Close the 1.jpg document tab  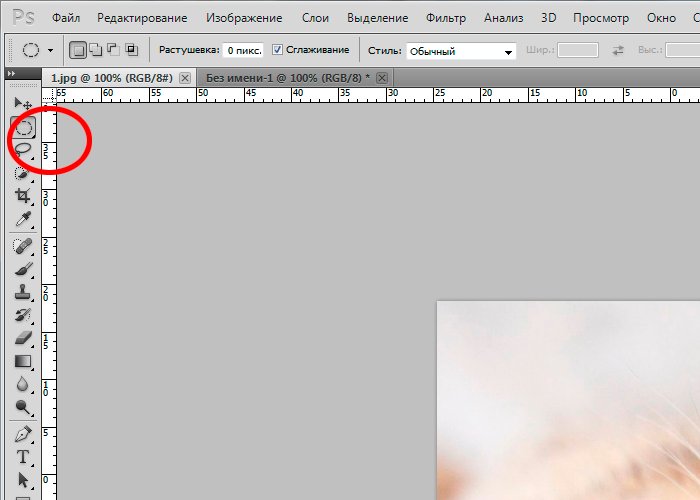(184, 77)
